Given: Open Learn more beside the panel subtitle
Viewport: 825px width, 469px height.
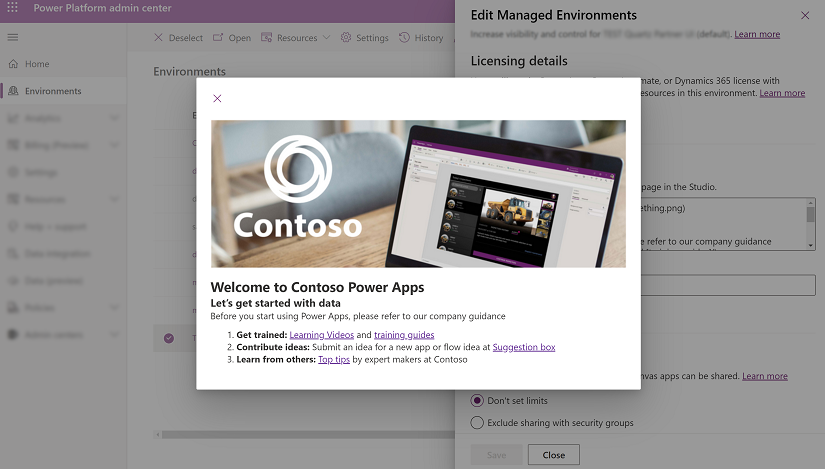Looking at the screenshot, I should point(757,34).
